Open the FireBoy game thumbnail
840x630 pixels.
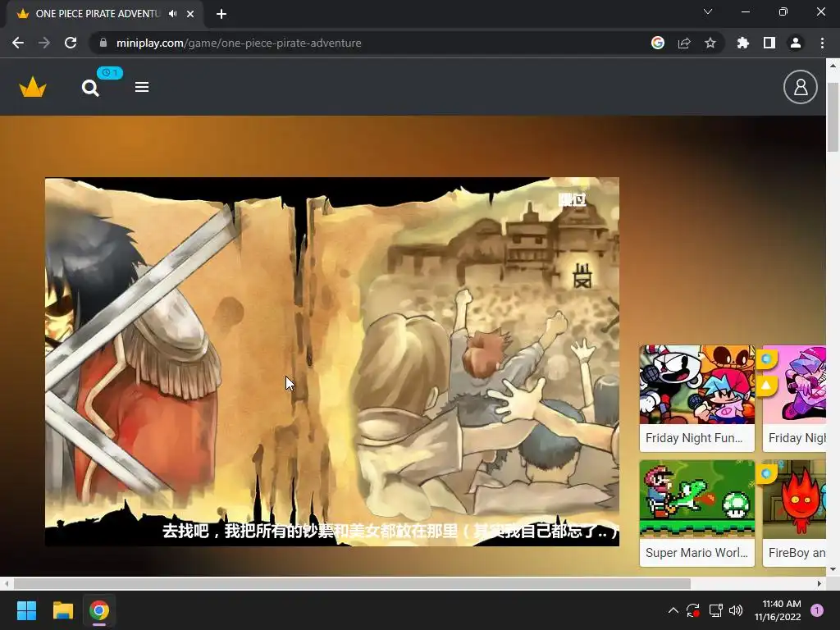[x=794, y=500]
